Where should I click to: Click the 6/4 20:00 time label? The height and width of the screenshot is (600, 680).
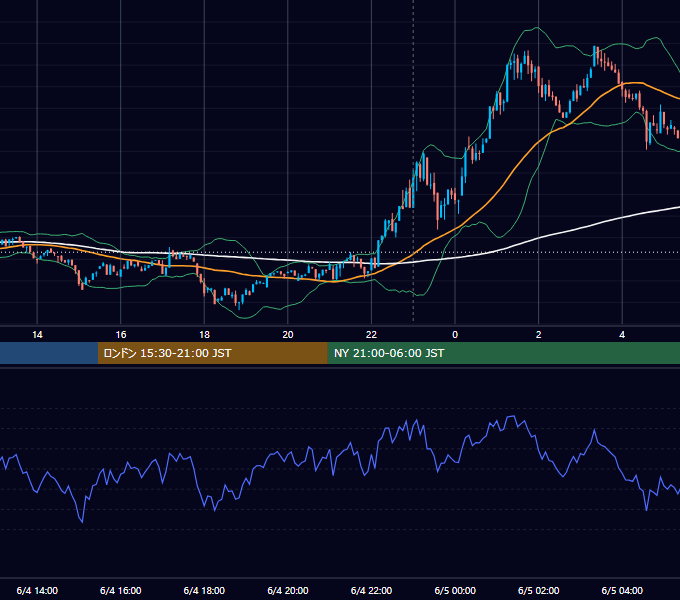pyautogui.click(x=288, y=590)
